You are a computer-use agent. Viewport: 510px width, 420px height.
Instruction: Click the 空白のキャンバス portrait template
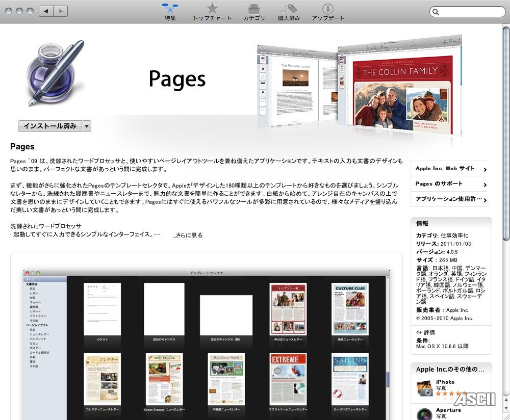(x=164, y=309)
